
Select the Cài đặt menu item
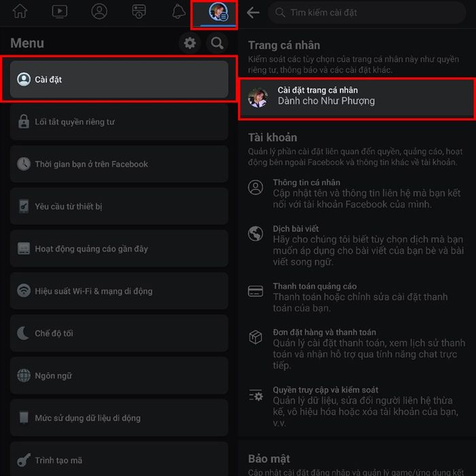pyautogui.click(x=119, y=80)
